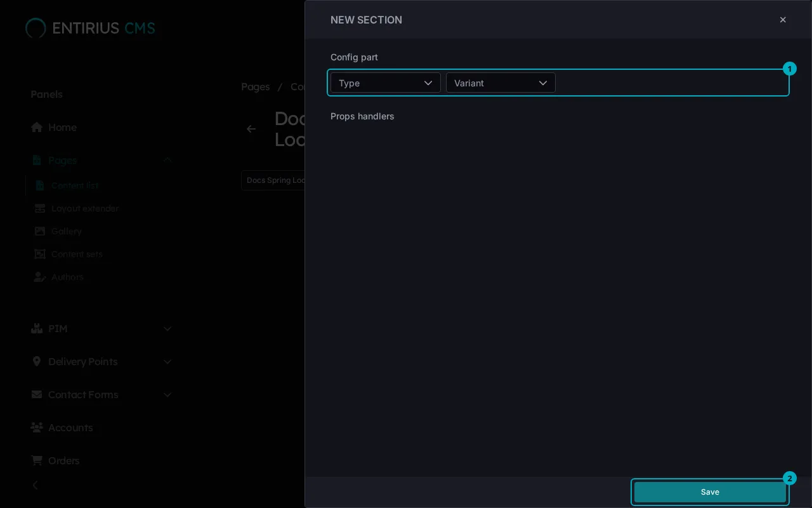812x508 pixels.
Task: Click the Entirius CMS logo
Action: [90, 28]
